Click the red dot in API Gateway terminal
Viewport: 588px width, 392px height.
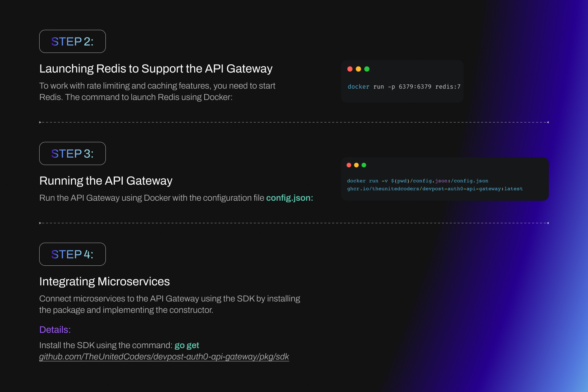349,165
